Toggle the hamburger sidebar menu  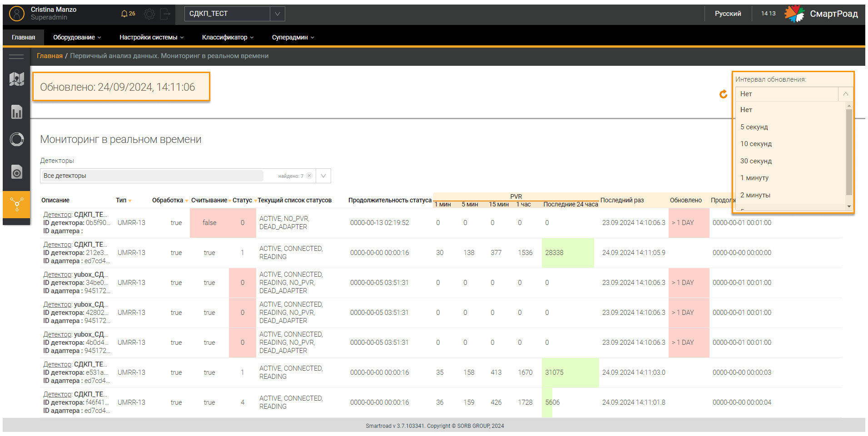16,57
